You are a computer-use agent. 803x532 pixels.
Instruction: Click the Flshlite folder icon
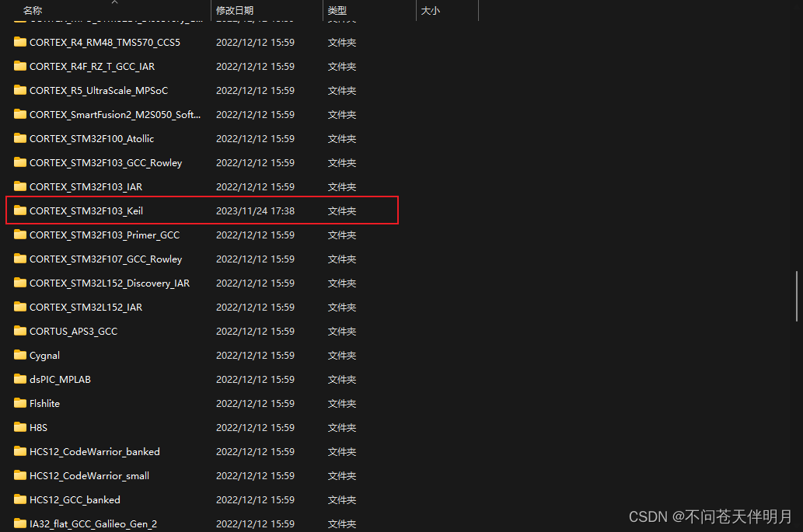point(20,402)
